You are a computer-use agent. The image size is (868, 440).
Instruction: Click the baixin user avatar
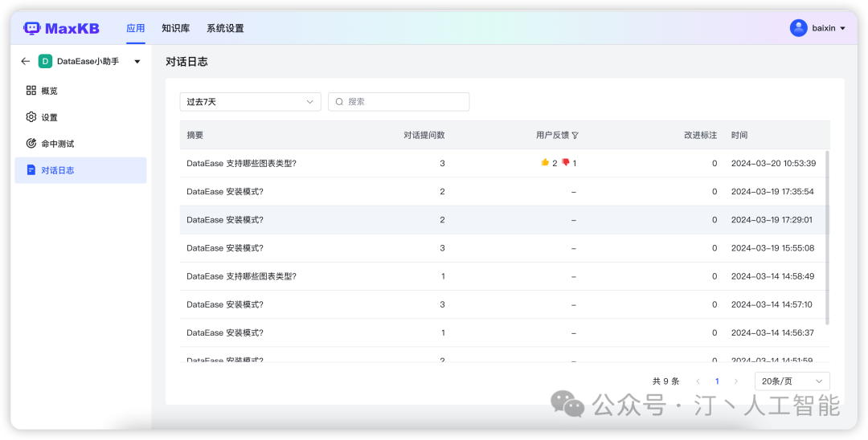click(798, 28)
